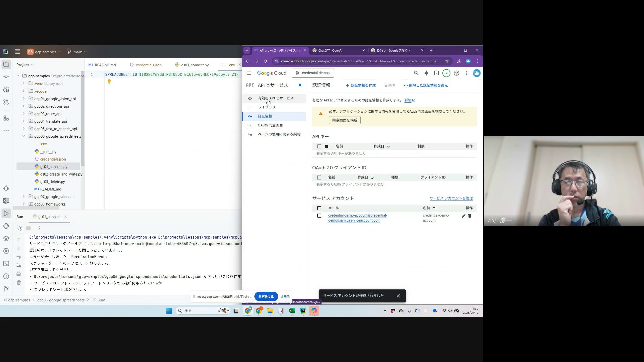
Task: Switch to ChatGPT | OpenAI browser tab
Action: 330,51
